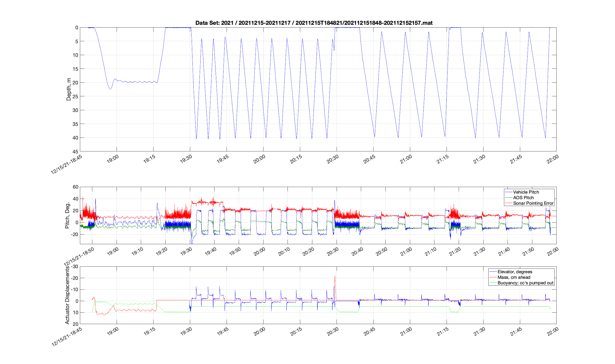The height and width of the screenshot is (364, 615).
Task: Click the Sonar Pointing Error legend entry
Action: click(x=533, y=203)
